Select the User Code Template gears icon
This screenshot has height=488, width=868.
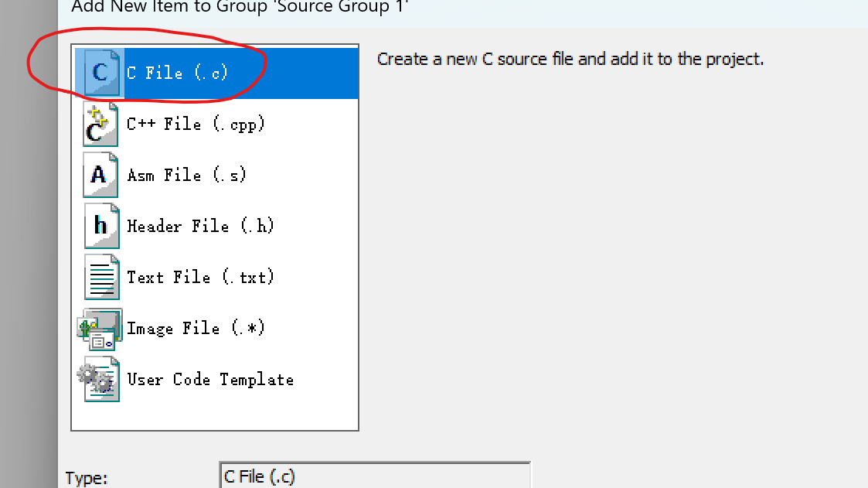[98, 380]
